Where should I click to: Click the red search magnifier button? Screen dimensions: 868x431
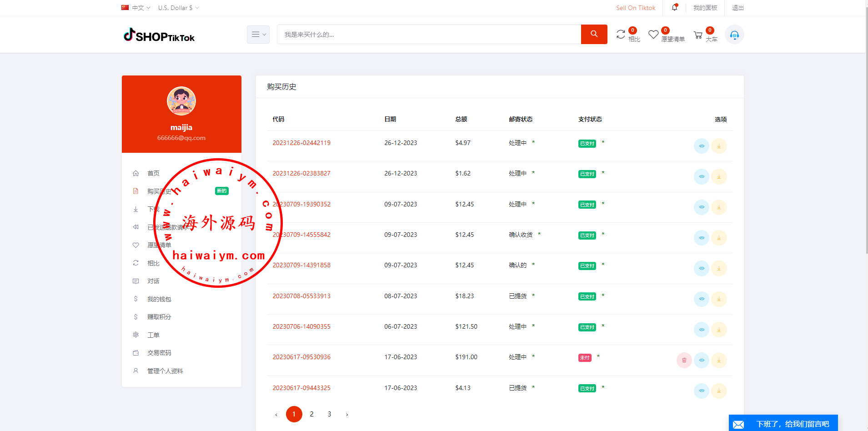[594, 34]
